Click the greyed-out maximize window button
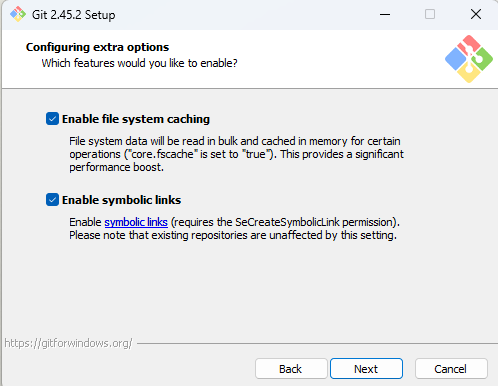Viewport: 498px width, 386px height. point(430,14)
